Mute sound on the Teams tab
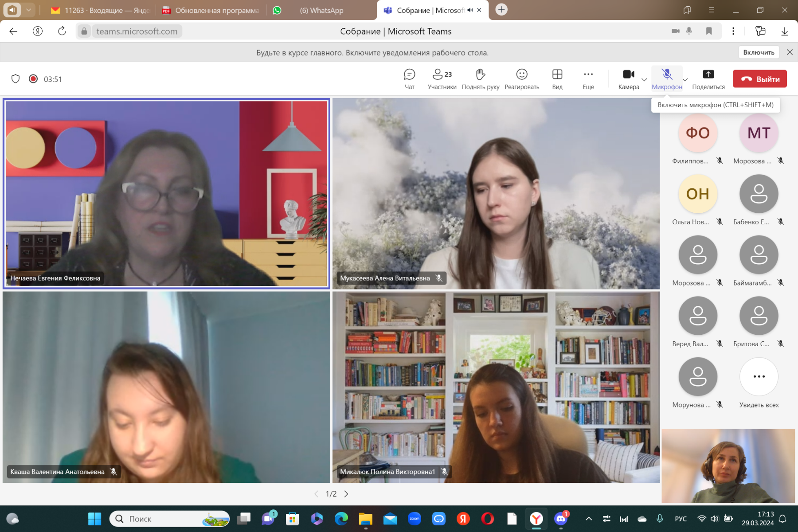 point(470,10)
